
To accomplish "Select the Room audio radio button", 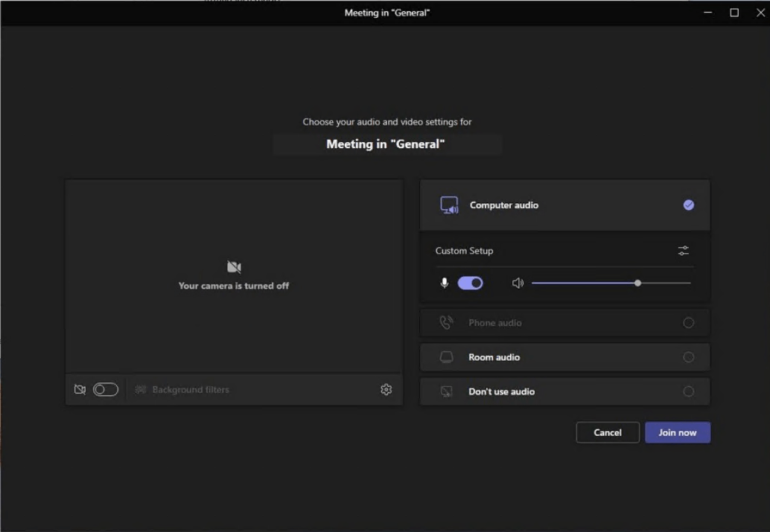I will click(x=688, y=356).
